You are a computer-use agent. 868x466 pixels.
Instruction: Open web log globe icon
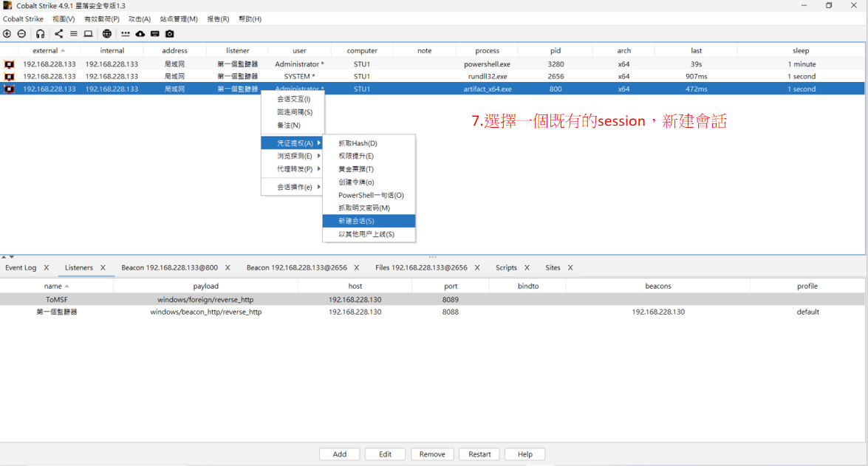coord(107,34)
